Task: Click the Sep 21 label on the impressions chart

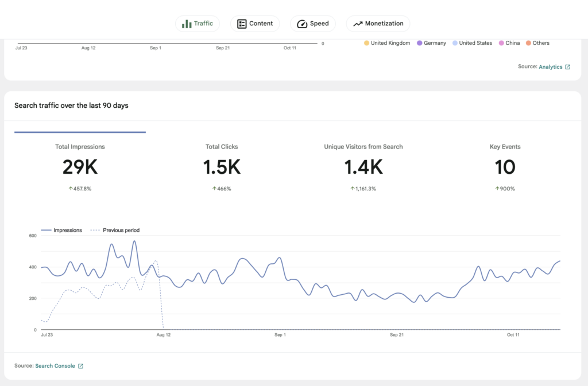Action: pyautogui.click(x=397, y=335)
